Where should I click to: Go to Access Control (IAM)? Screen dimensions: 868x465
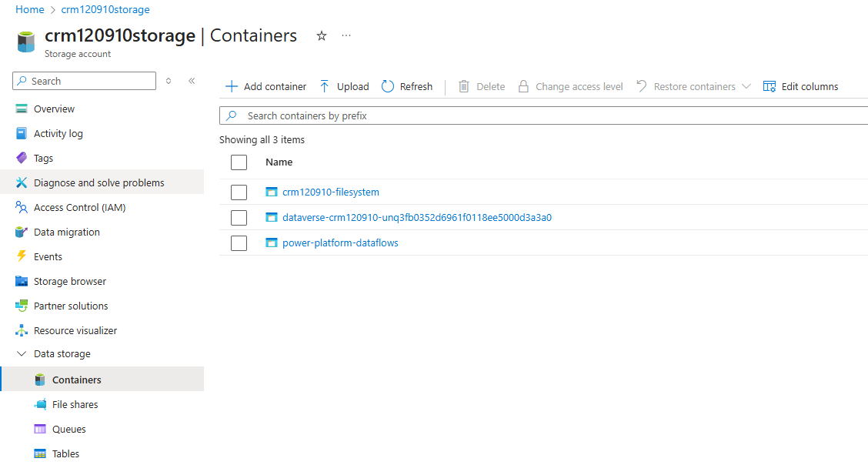point(80,208)
